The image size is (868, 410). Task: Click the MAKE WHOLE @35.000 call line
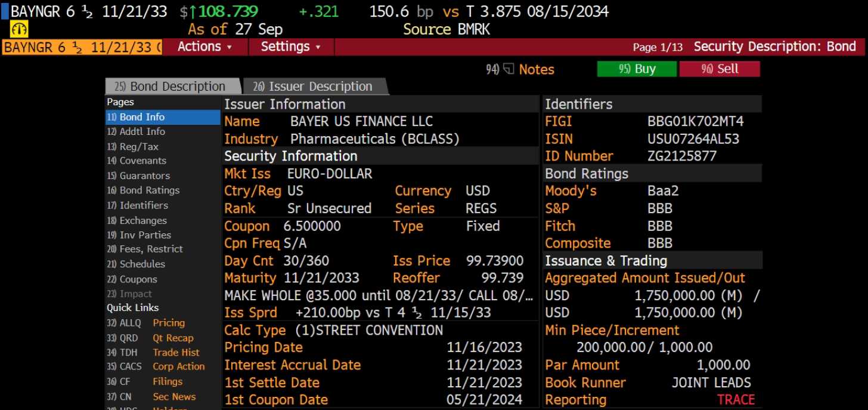coord(379,295)
